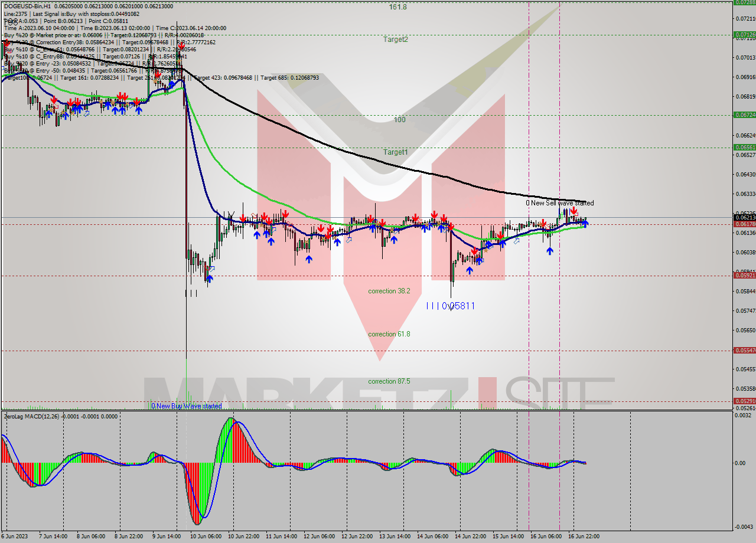Click the '14 Jun 22:00' time axis label
This screenshot has height=543, width=756.
click(x=470, y=537)
